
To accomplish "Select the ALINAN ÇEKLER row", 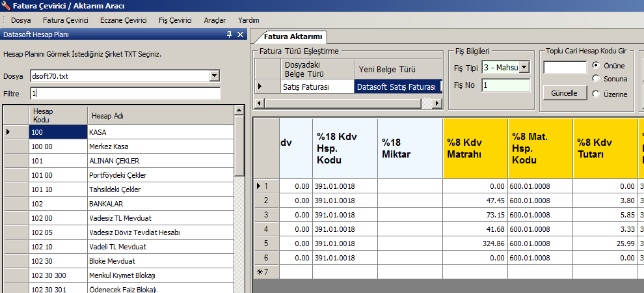I will pos(119,161).
